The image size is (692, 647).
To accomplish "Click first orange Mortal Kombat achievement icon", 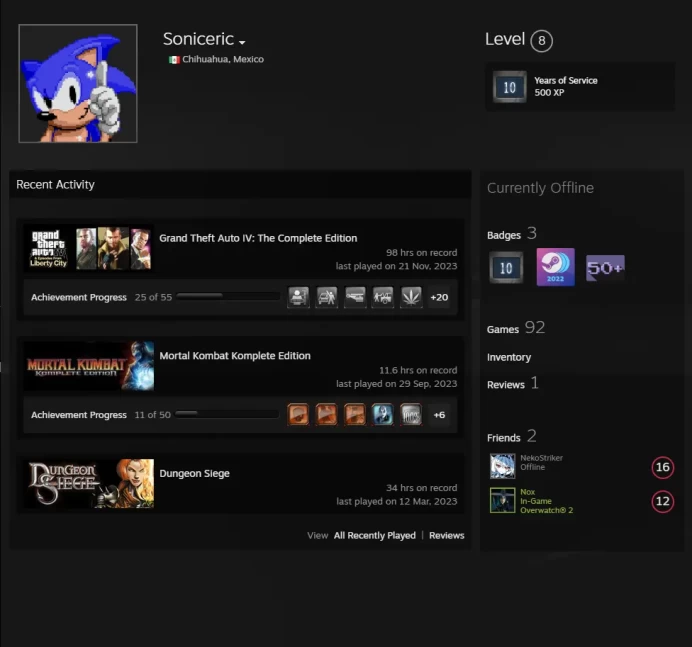I will coord(298,415).
